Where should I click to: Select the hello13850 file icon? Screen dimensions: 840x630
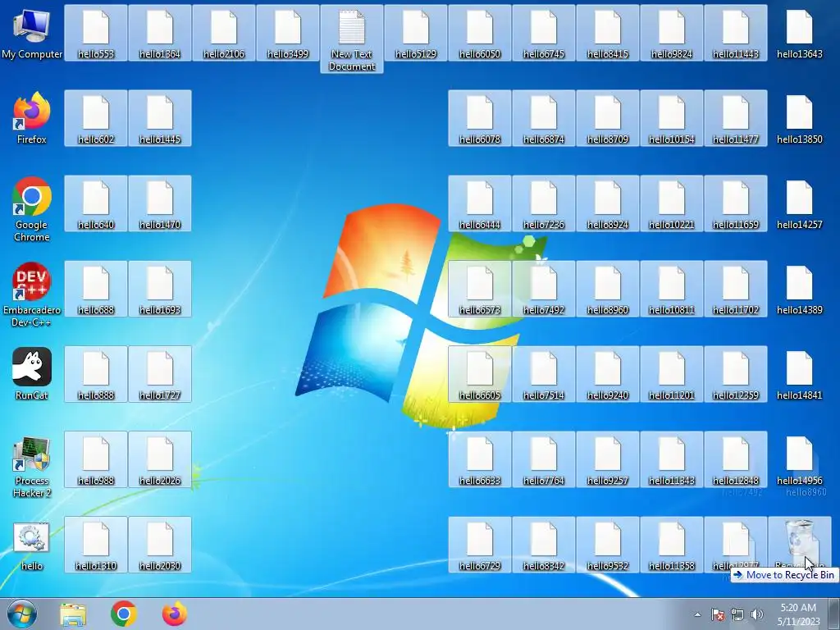pos(800,118)
